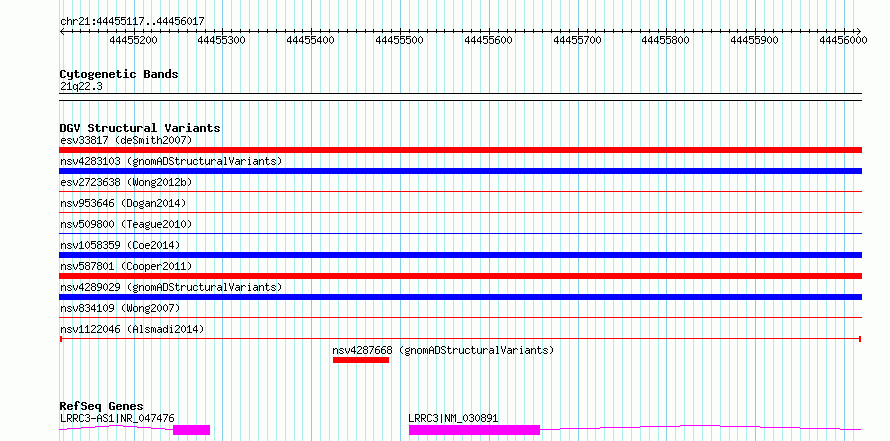
Task: Select the 21q22.3 band label
Action: click(x=81, y=87)
